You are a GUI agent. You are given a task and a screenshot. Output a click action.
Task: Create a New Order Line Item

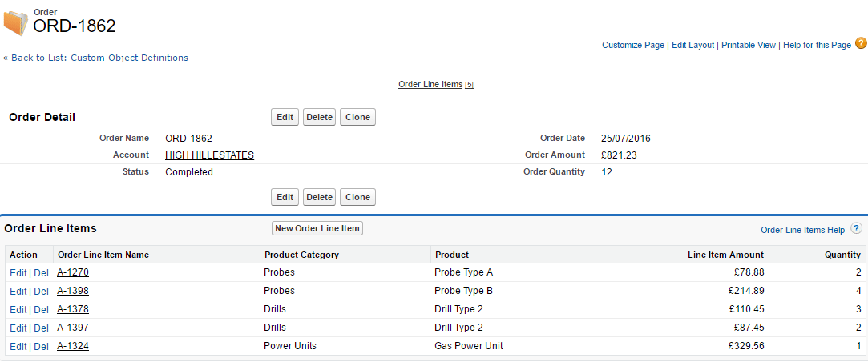click(317, 228)
